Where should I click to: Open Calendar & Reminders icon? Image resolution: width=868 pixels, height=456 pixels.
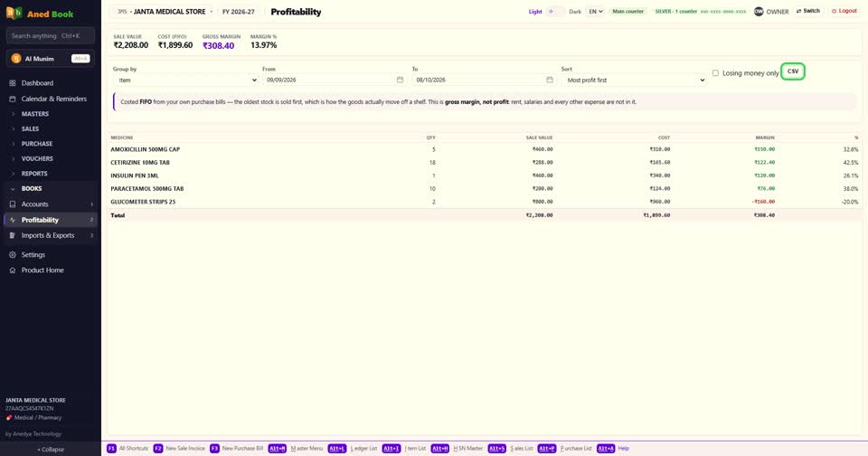point(12,99)
